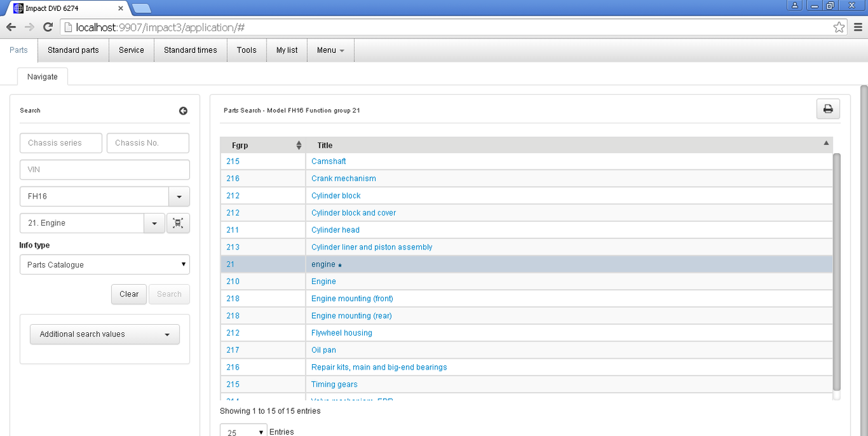Reload the page
Viewport: 868px width, 436px height.
click(47, 27)
